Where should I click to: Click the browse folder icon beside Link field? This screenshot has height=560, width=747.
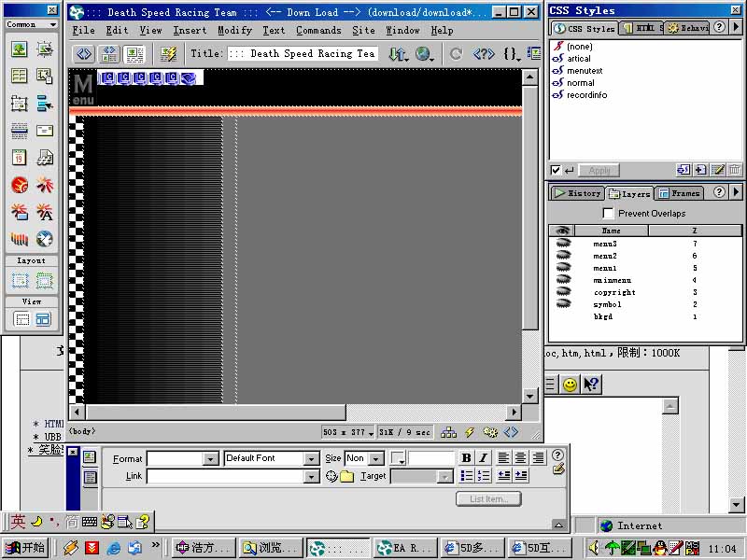pos(347,476)
